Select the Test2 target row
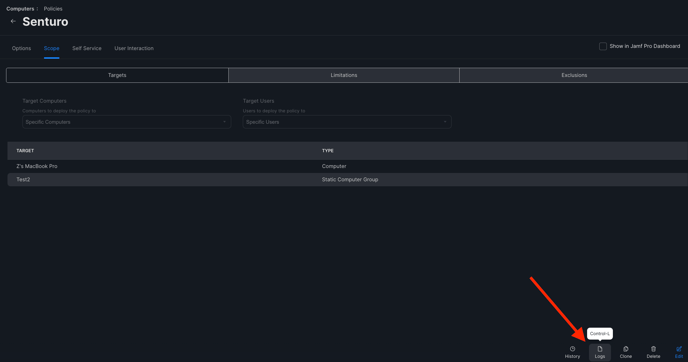This screenshot has height=362, width=688. [x=348, y=179]
